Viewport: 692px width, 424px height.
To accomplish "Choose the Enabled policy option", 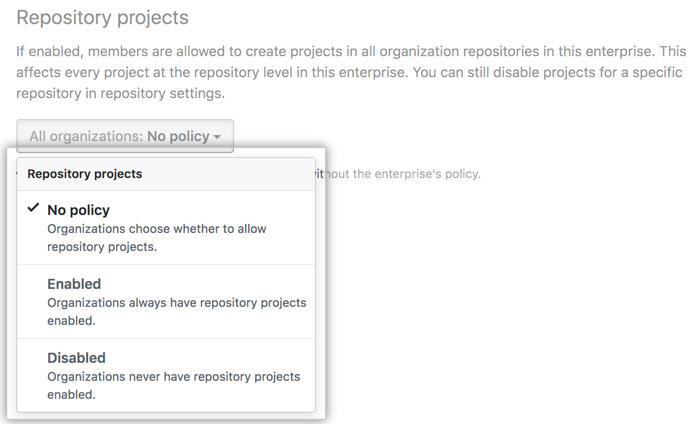I will 74,284.
